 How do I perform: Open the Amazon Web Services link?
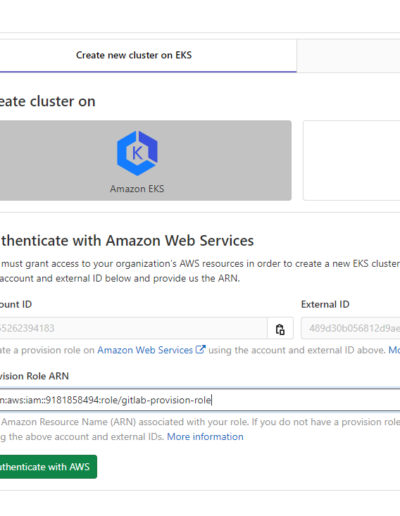click(x=145, y=350)
